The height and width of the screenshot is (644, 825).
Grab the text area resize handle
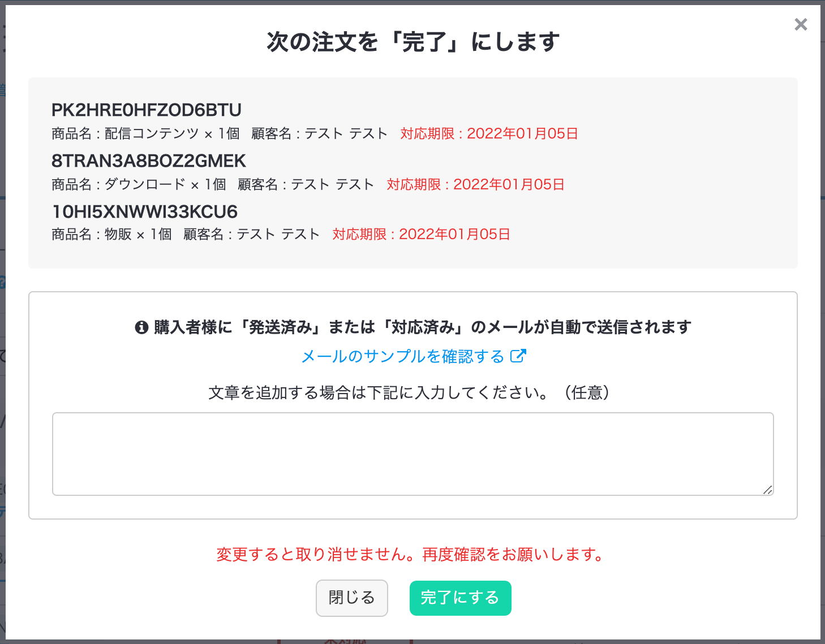[767, 490]
